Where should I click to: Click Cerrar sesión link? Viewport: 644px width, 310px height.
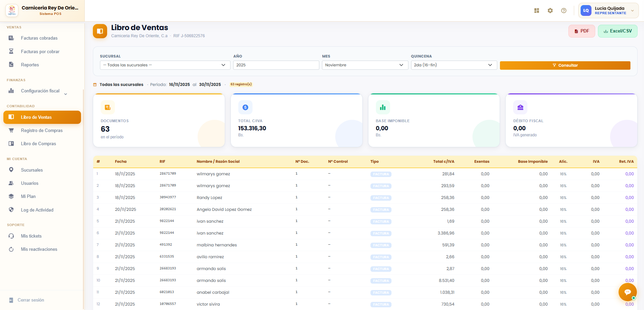point(31,300)
